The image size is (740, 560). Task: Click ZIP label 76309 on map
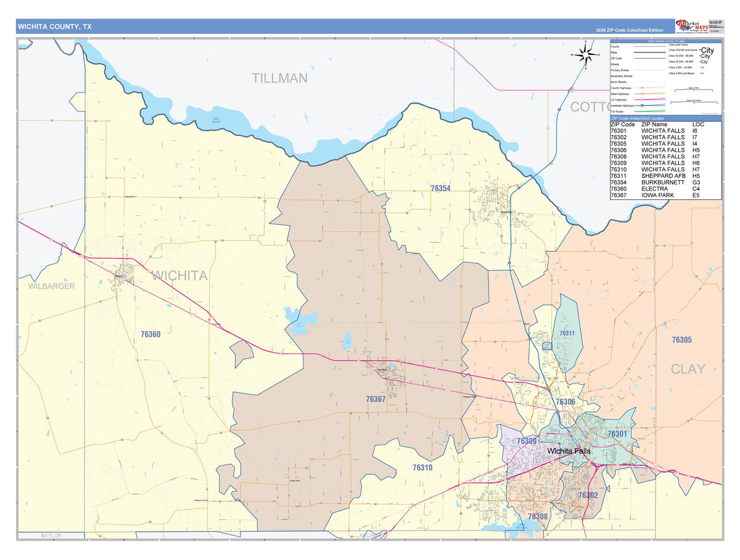point(526,441)
